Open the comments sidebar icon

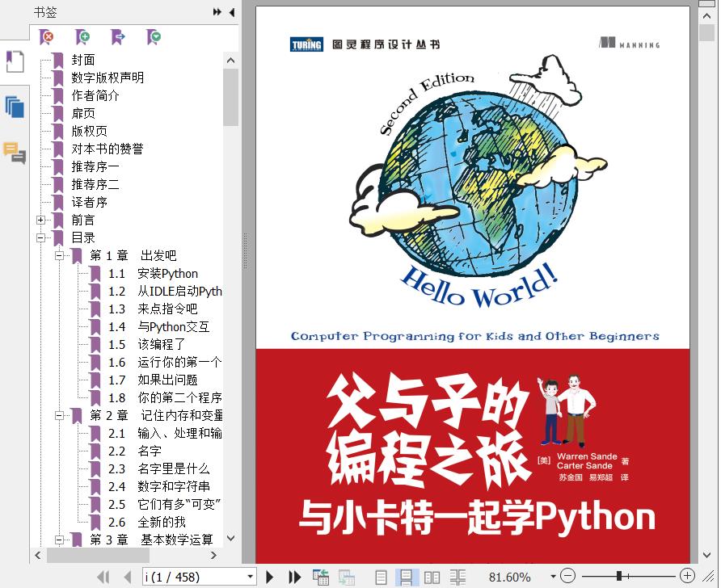tap(15, 153)
